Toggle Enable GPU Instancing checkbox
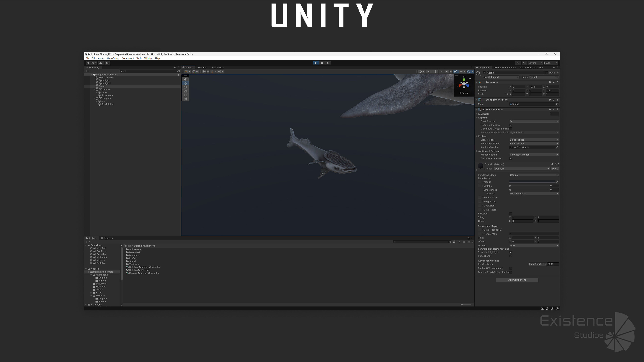644x362 pixels. point(511,268)
